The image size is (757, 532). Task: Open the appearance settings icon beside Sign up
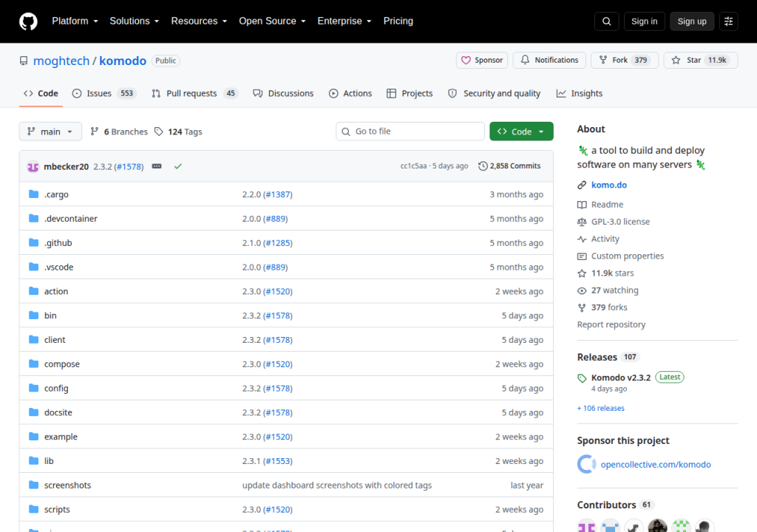coord(728,21)
